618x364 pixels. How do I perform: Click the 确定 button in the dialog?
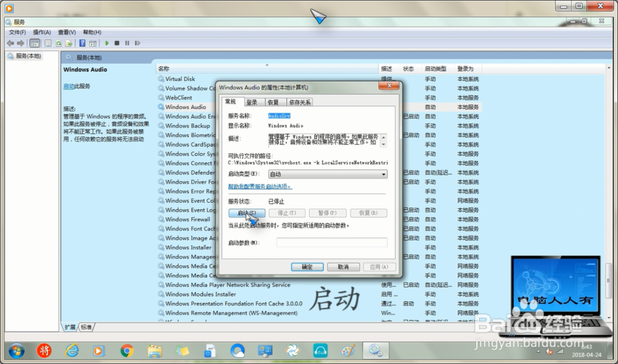click(307, 267)
